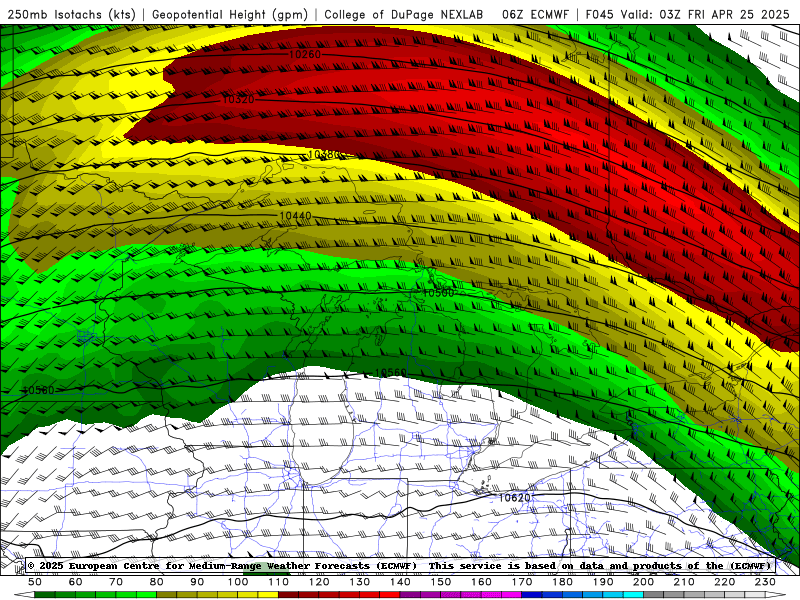
Task: Click the 190 legend value
Action: point(603,582)
